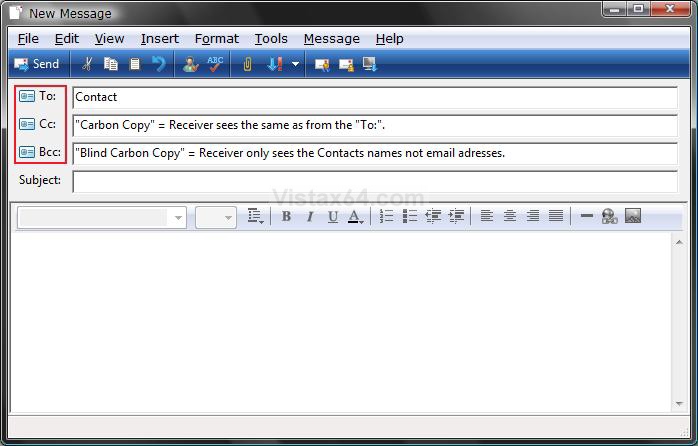Click the Cut scissors icon
The image size is (698, 446).
pyautogui.click(x=87, y=64)
